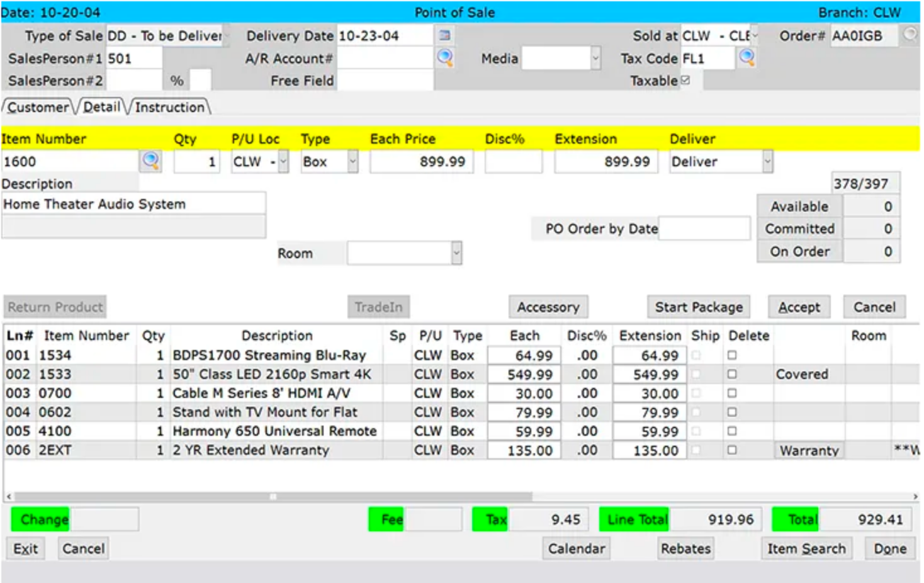The height and width of the screenshot is (583, 924).
Task: Click the Order# lookup icon
Action: 910,35
